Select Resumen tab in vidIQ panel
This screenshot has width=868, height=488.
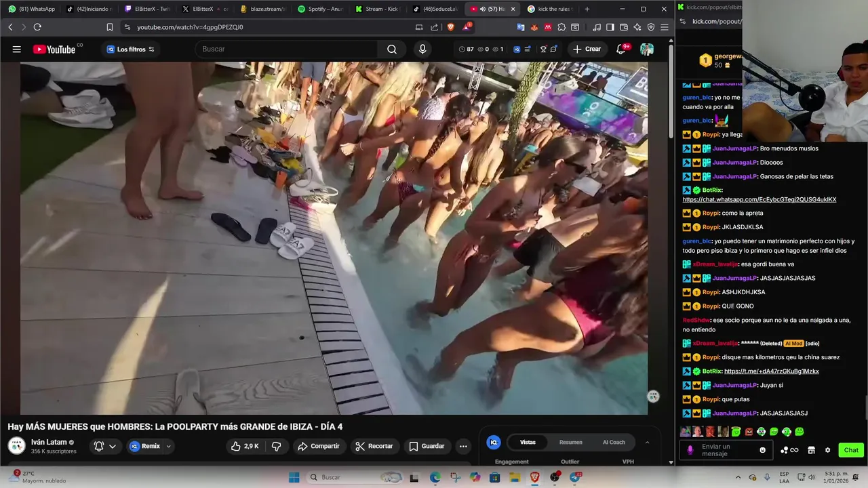tap(570, 443)
